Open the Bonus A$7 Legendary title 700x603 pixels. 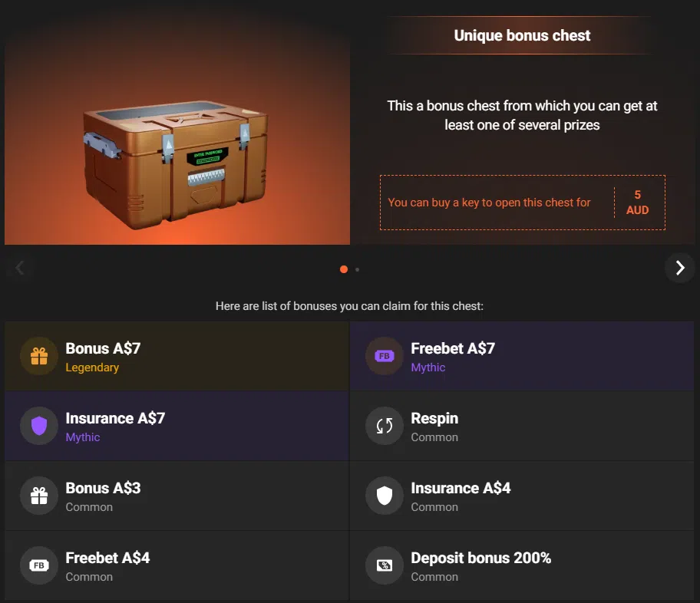click(x=103, y=348)
